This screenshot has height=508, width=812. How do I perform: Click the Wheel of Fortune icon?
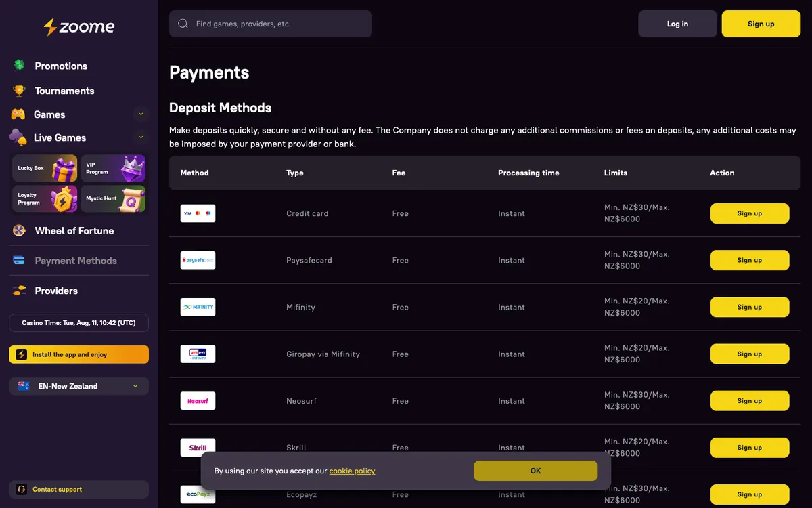pyautogui.click(x=19, y=231)
